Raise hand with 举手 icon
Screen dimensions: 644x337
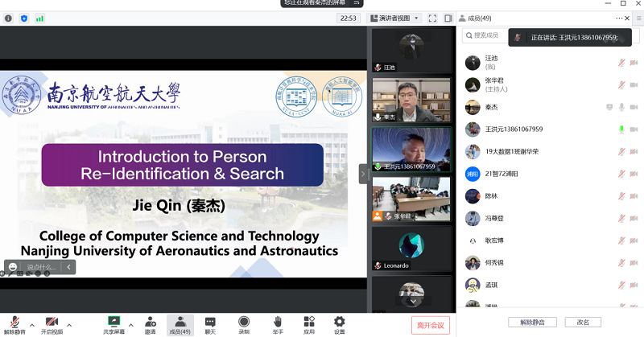click(x=278, y=325)
